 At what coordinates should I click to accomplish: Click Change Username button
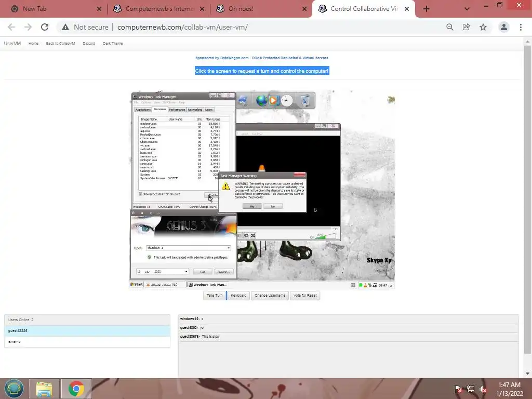(270, 296)
